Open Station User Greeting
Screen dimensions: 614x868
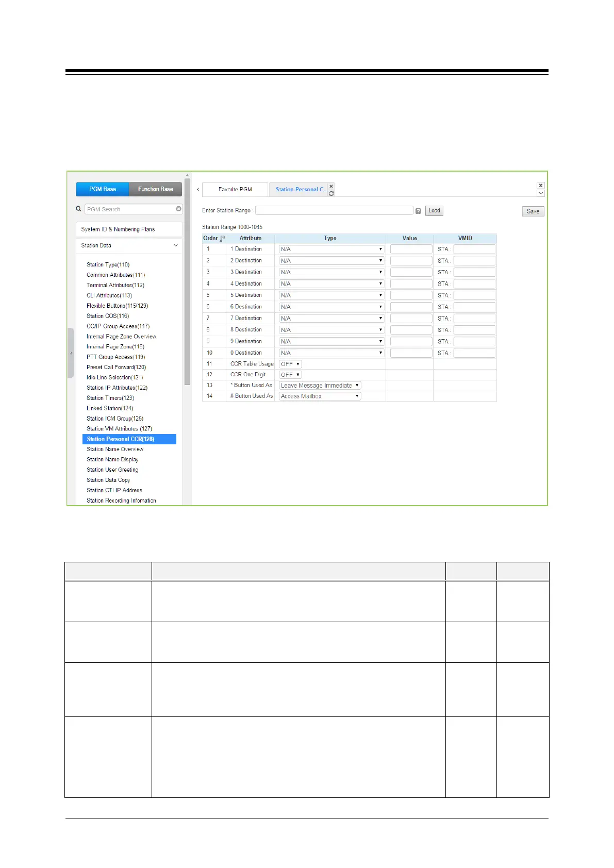(112, 470)
